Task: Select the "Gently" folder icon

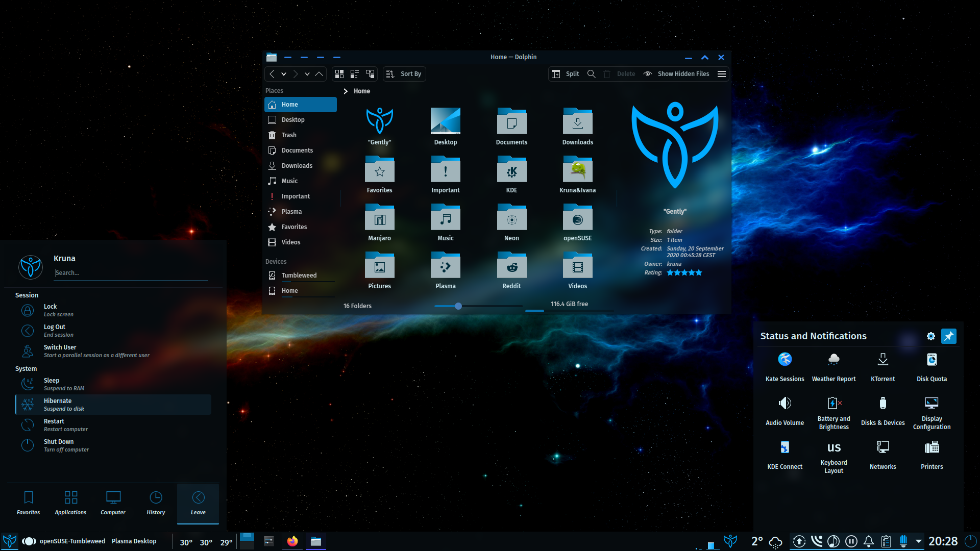Action: (380, 121)
